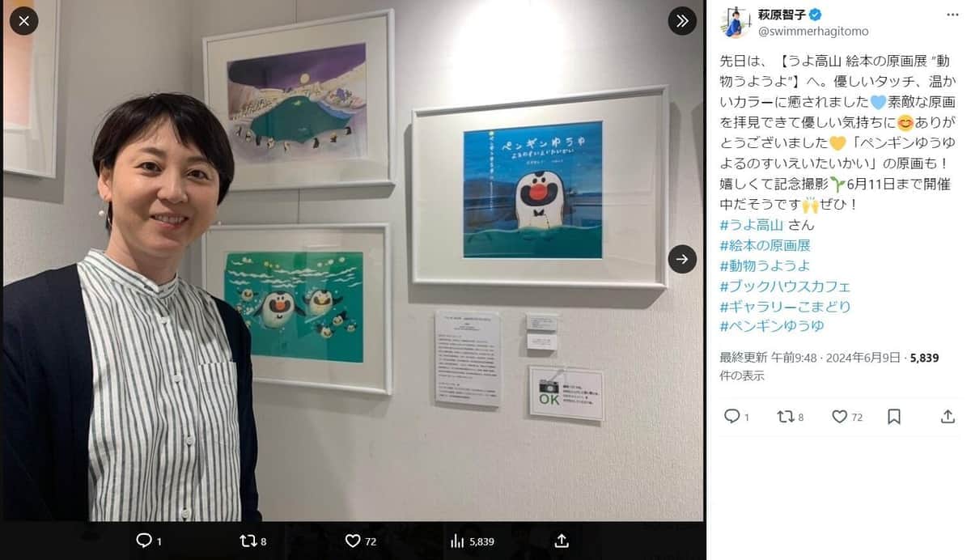Open the #ブックハウスカフェ hashtag

(x=785, y=286)
